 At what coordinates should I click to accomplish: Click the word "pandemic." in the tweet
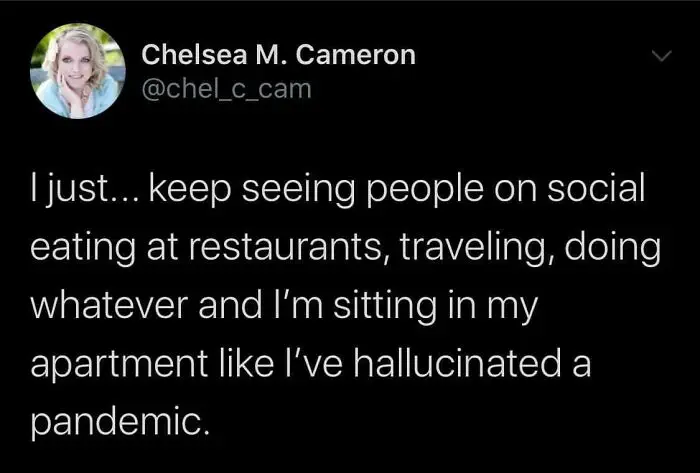point(120,423)
